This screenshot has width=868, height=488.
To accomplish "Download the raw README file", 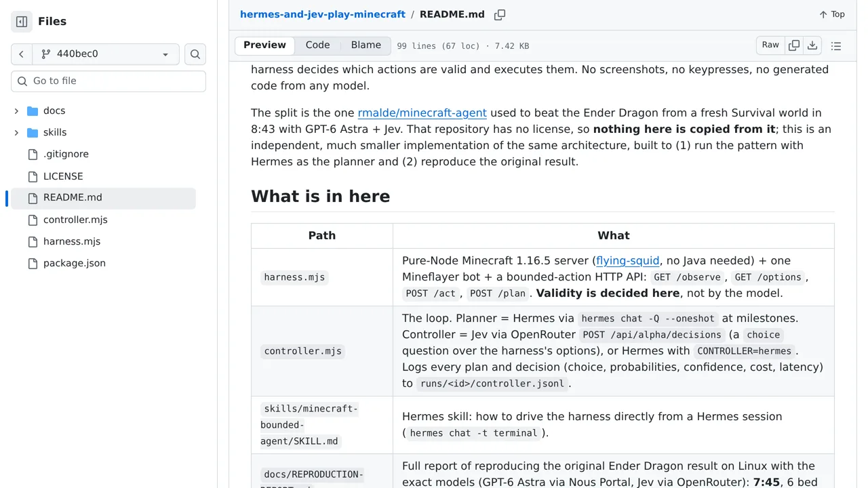I will pyautogui.click(x=812, y=45).
